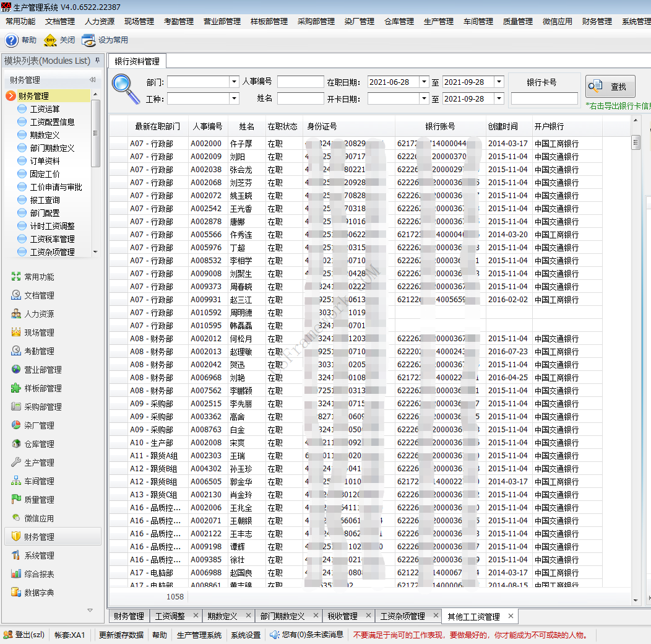Click the Close exit icon in toolbar
651x644 pixels.
[50, 40]
